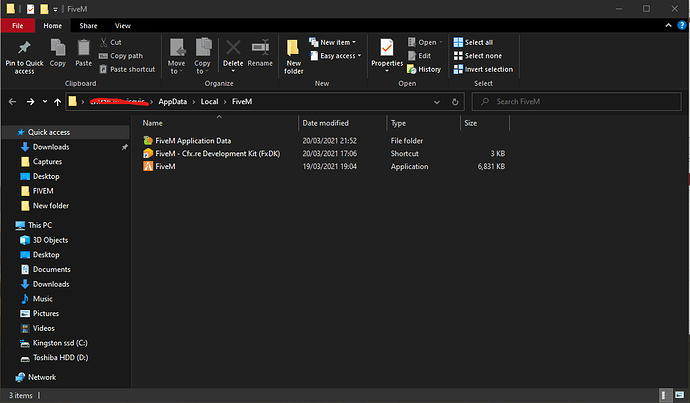Switch to the View tab
The height and width of the screenshot is (403, 690).
tap(123, 26)
